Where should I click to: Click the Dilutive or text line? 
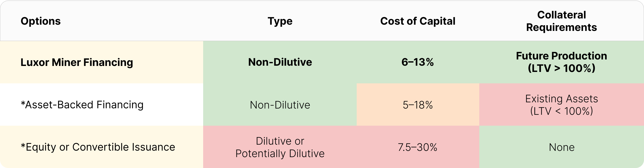(x=280, y=141)
